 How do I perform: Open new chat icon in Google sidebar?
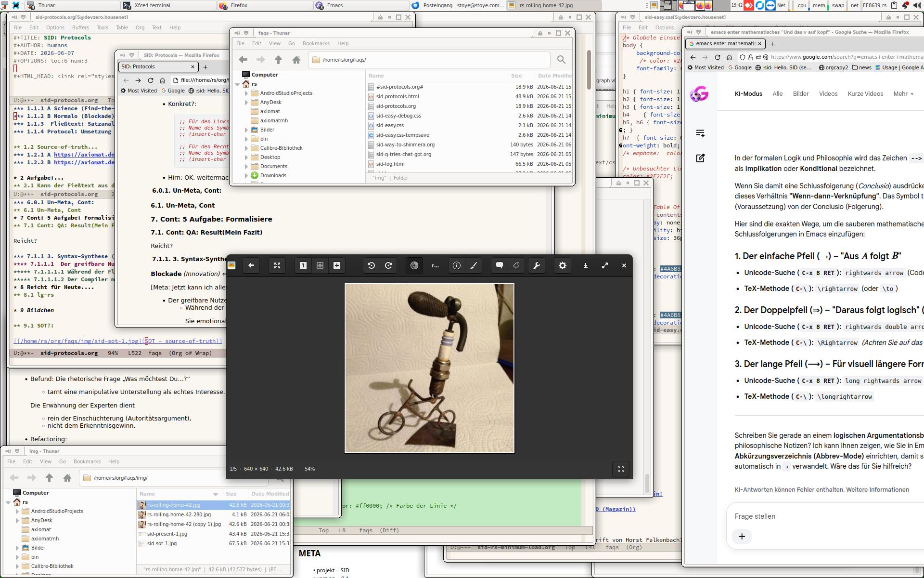click(x=700, y=158)
